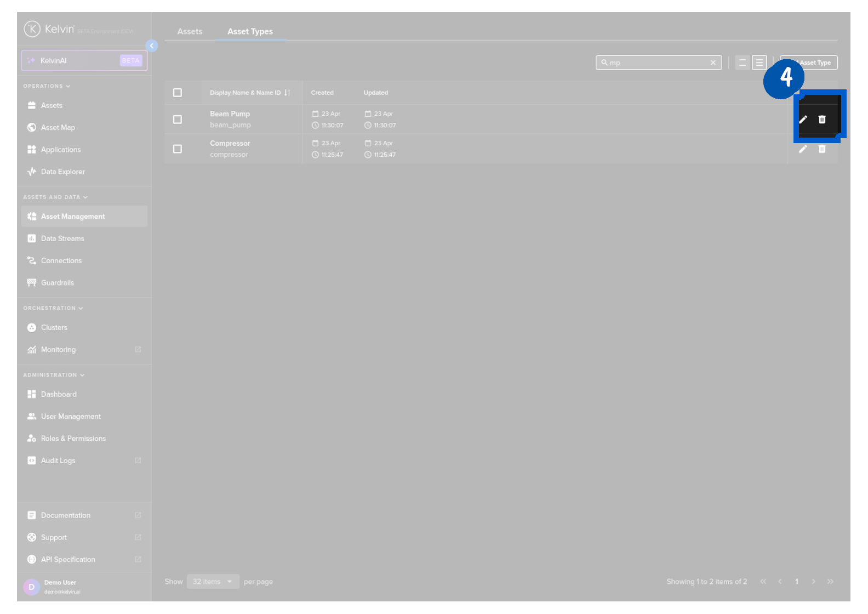Collapse the sidebar with the arrow button

pos(152,46)
